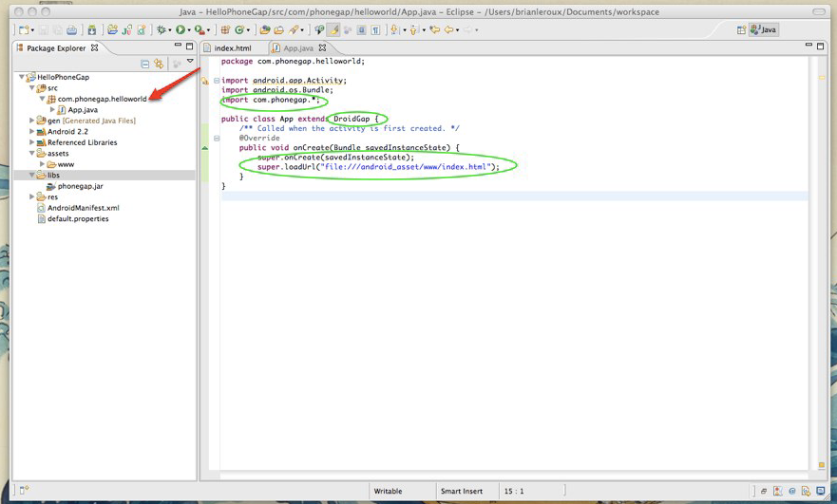Click the round blue status bar icon
This screenshot has width=837, height=504.
point(791,492)
